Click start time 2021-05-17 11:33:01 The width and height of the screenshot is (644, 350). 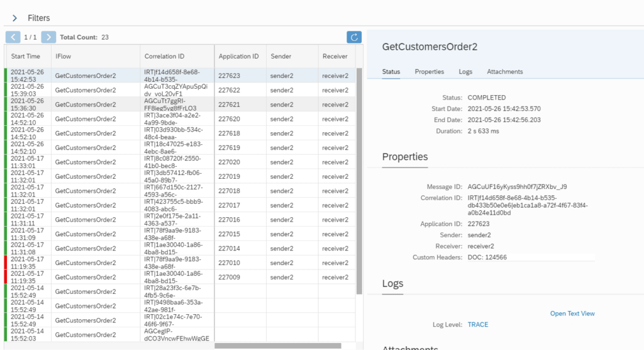27,162
